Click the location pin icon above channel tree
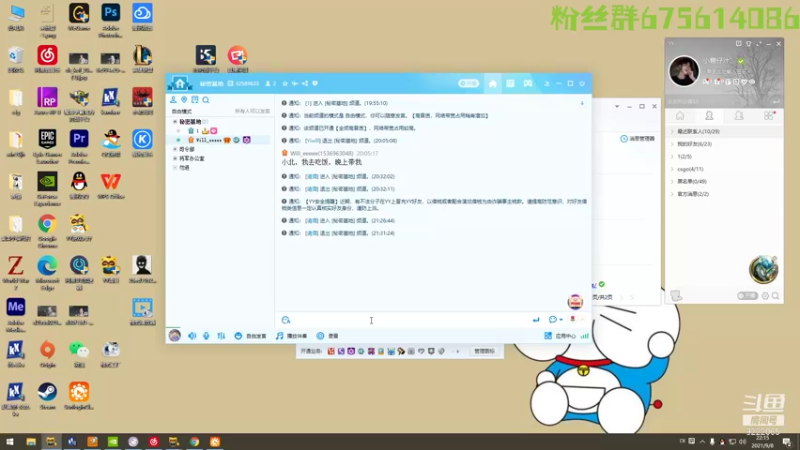The height and width of the screenshot is (450, 800). [x=184, y=100]
